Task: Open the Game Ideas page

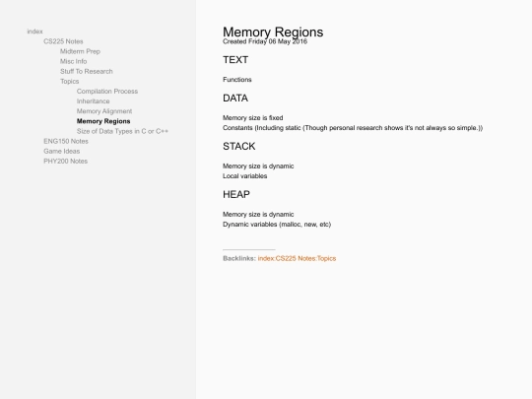Action: [62, 151]
